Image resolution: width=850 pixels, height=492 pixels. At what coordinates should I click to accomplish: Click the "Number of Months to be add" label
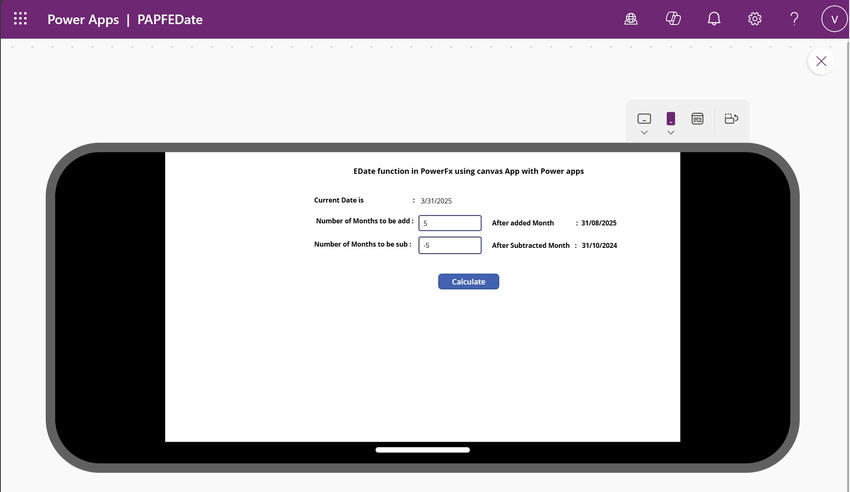[363, 221]
